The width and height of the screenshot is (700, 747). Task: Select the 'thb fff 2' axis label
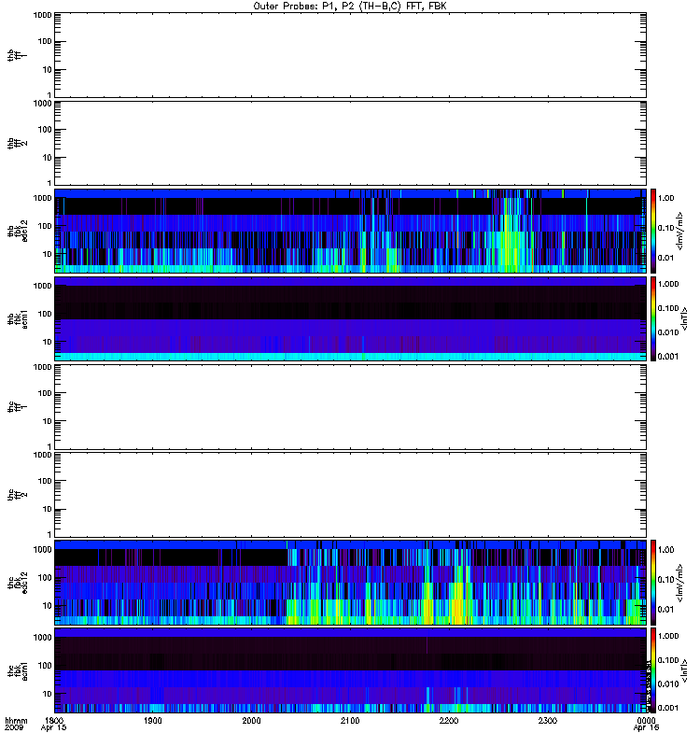(18, 144)
